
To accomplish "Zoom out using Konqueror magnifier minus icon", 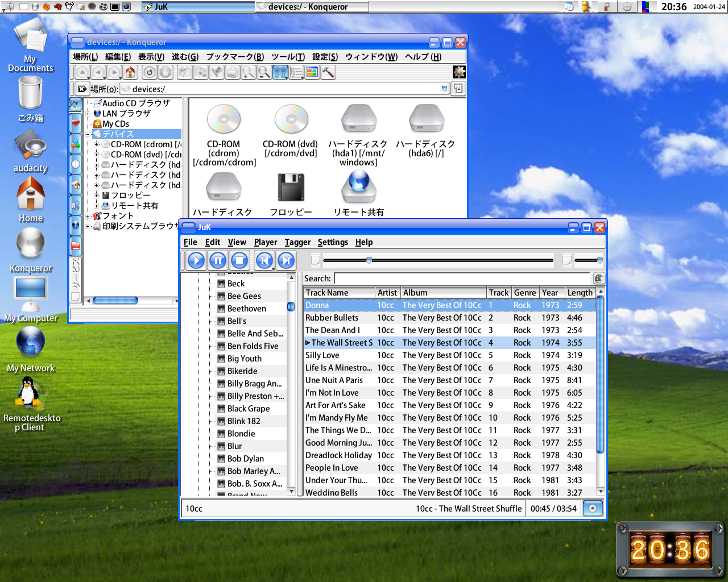I will [264, 72].
